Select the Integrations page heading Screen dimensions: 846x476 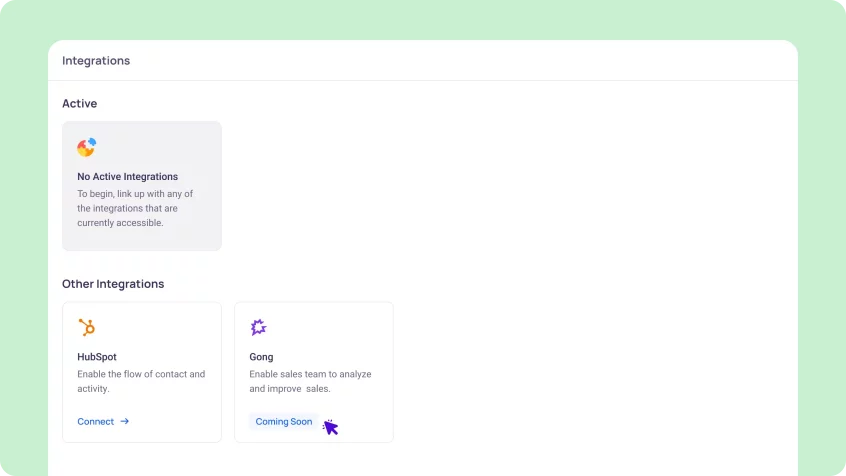[96, 60]
